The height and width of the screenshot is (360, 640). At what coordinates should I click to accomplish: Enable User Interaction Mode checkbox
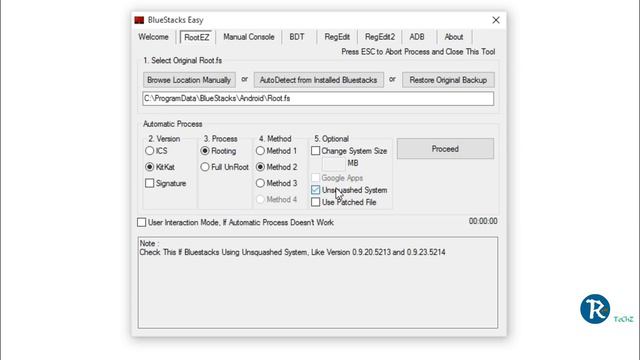click(142, 222)
